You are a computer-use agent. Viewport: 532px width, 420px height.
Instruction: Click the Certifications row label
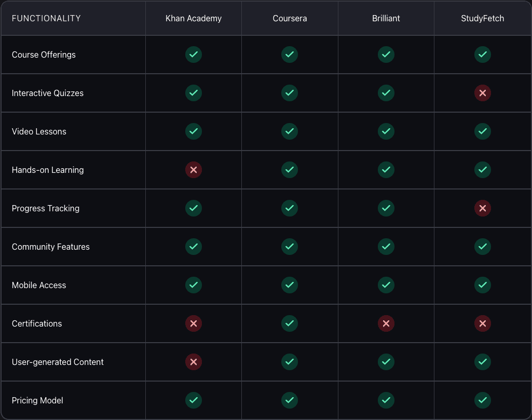(37, 323)
